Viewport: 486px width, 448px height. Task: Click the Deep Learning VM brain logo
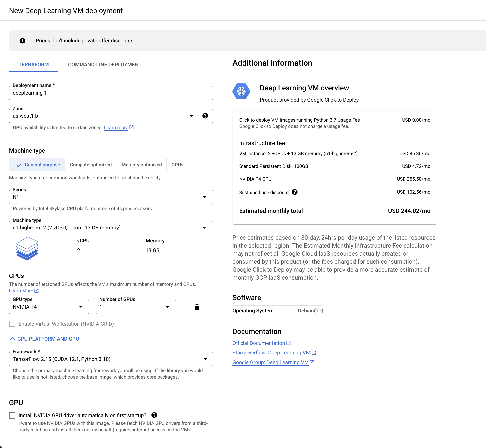pos(241,91)
